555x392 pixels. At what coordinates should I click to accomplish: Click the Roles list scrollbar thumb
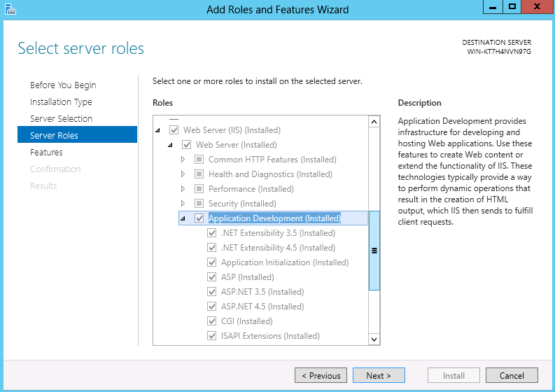(374, 251)
